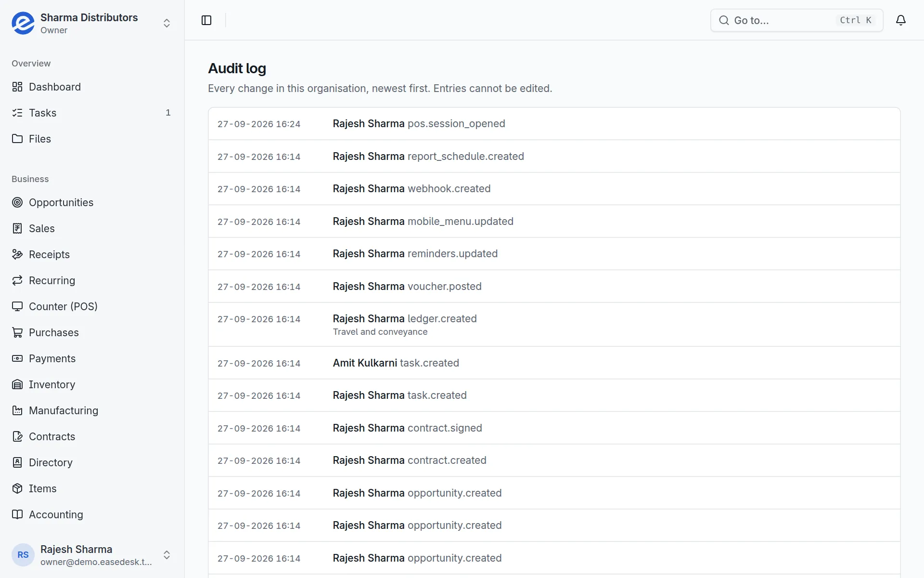Click the Inventory warehouse icon
The height and width of the screenshot is (578, 924).
17,384
